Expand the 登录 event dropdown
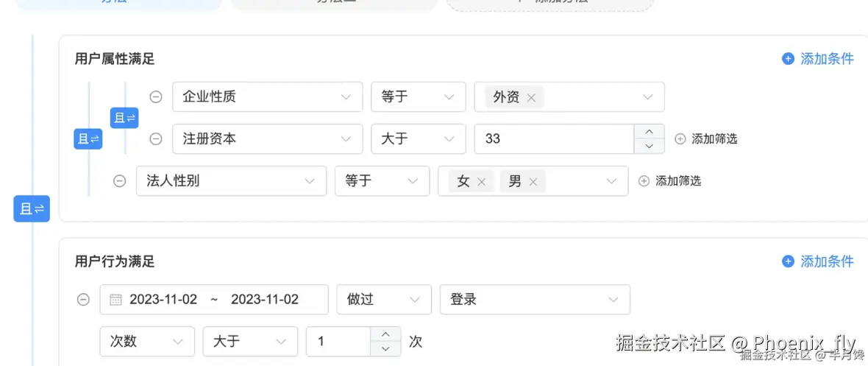Image resolution: width=868 pixels, height=366 pixels. (x=534, y=300)
